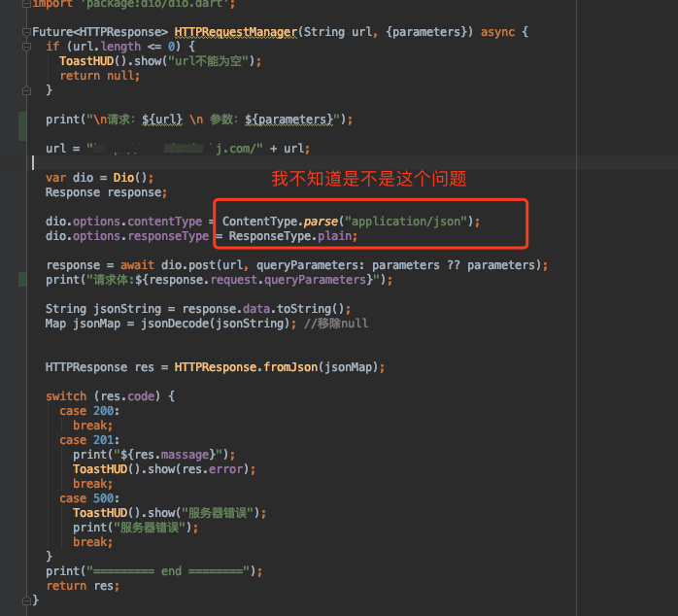Click ResponseType.plain value

click(x=290, y=236)
